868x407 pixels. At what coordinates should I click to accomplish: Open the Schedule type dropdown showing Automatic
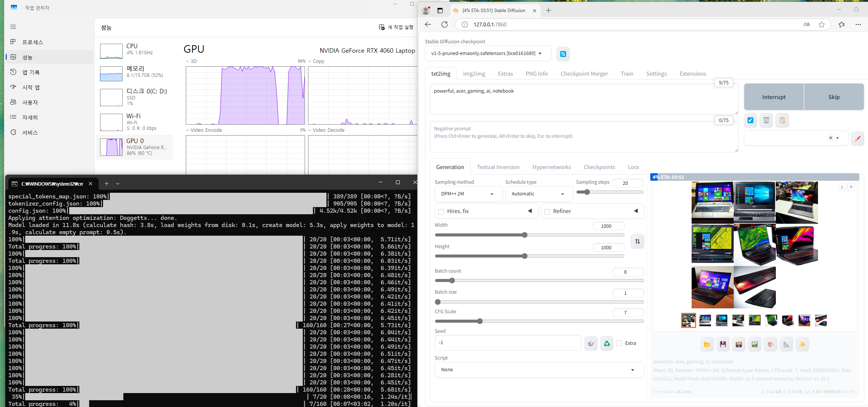click(539, 194)
